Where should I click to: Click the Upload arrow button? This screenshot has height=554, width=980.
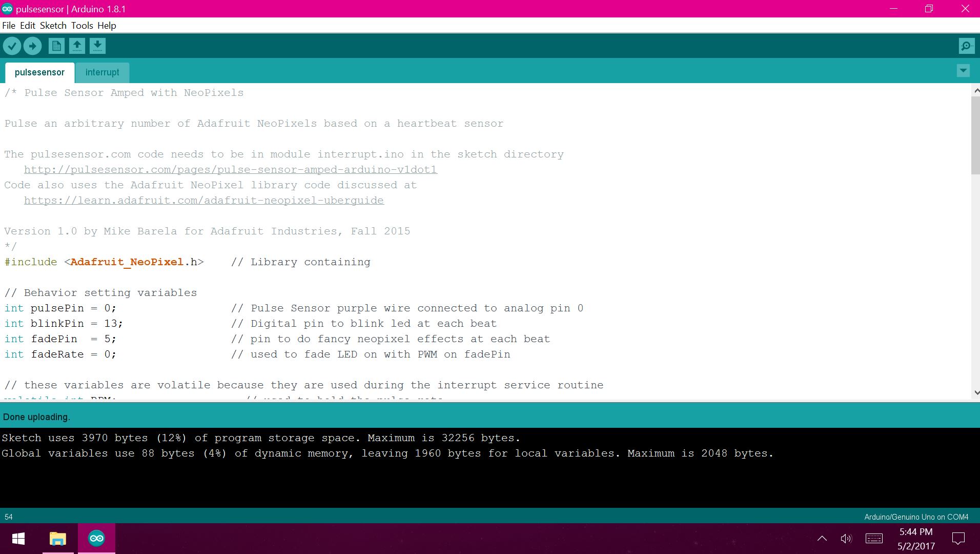(32, 46)
